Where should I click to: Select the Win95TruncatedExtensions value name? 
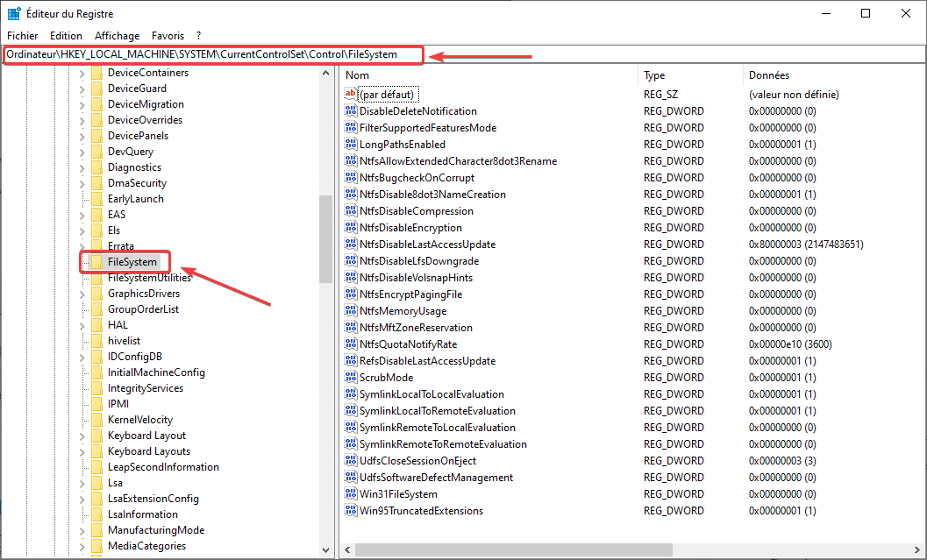pos(421,510)
